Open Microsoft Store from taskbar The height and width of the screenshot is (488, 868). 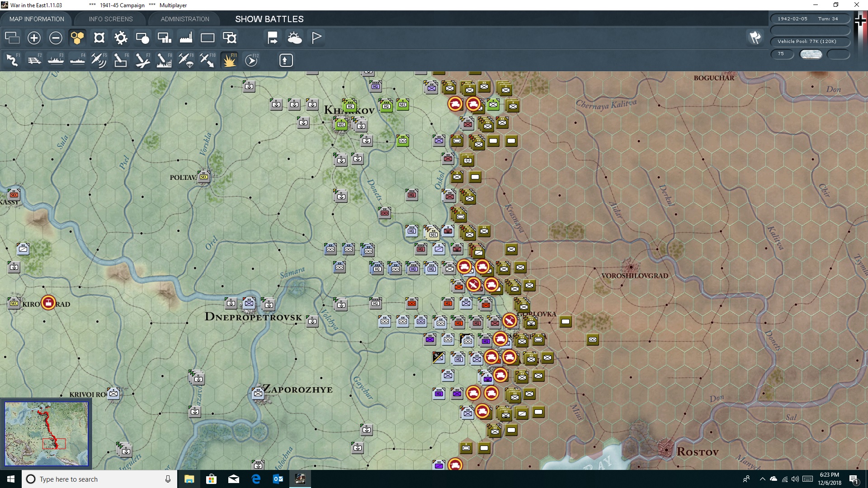[211, 479]
